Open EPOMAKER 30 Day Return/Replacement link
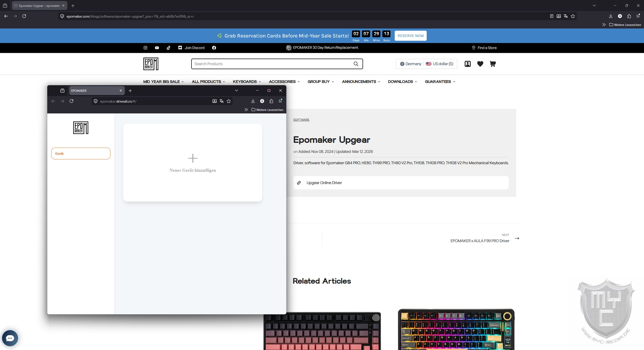This screenshot has height=350, width=644. tap(322, 48)
